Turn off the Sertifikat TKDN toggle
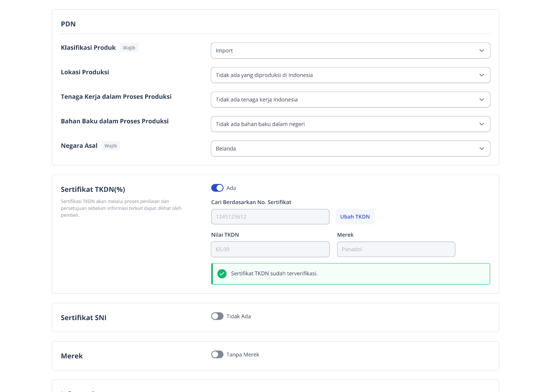 (217, 188)
